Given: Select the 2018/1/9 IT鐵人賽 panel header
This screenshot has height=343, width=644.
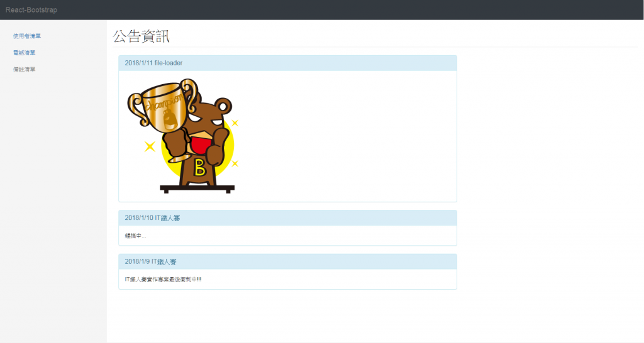Looking at the screenshot, I should point(287,262).
